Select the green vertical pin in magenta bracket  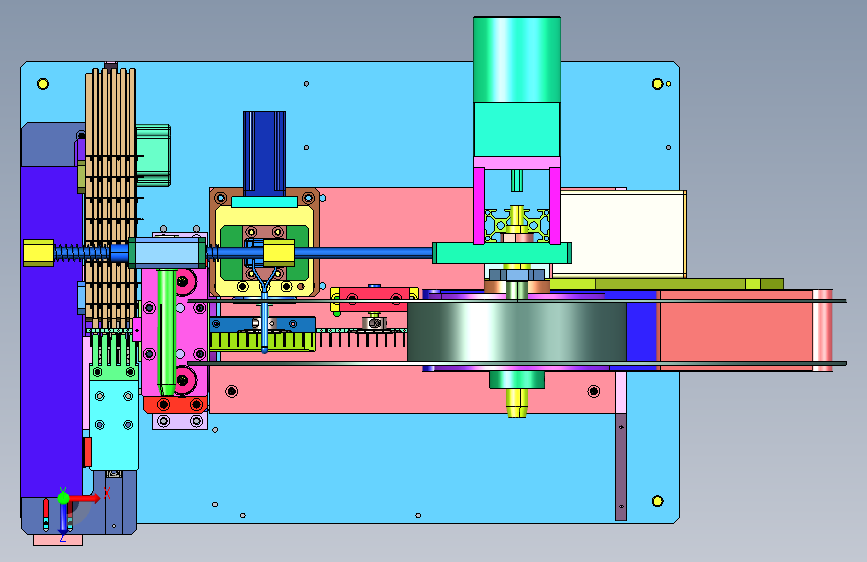tap(166, 331)
